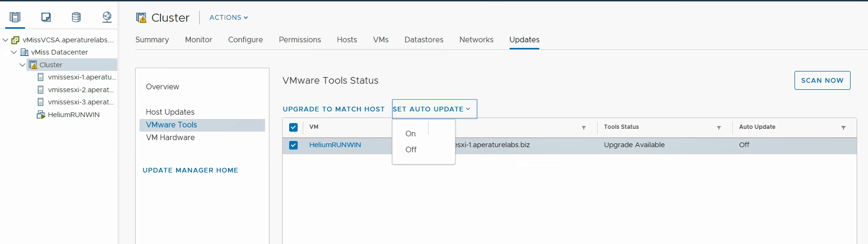The width and height of the screenshot is (868, 244).
Task: Click the Cluster warning icon in tree
Action: [33, 65]
